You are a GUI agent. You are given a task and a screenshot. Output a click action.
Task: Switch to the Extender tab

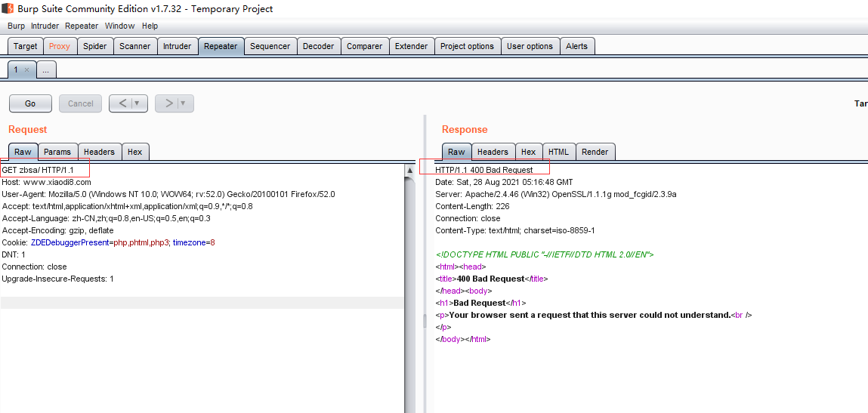pos(411,47)
